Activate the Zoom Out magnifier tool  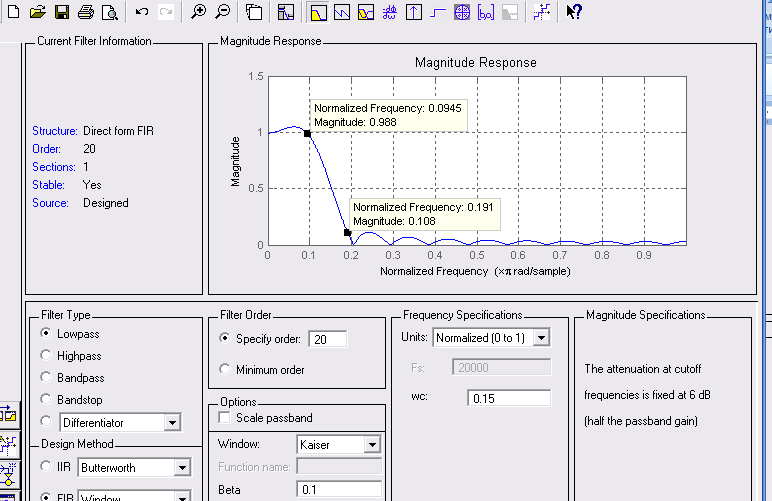(223, 11)
